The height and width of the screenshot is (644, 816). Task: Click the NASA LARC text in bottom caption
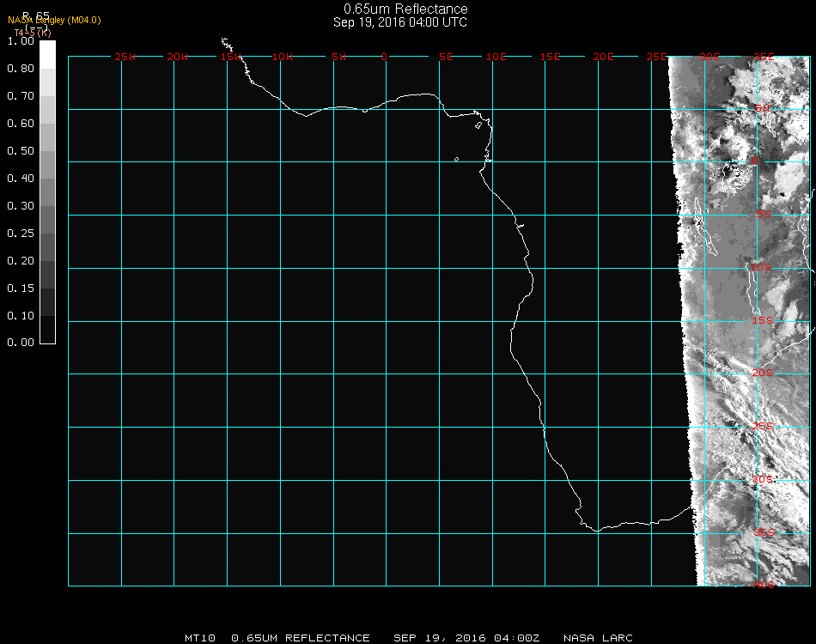(x=598, y=638)
